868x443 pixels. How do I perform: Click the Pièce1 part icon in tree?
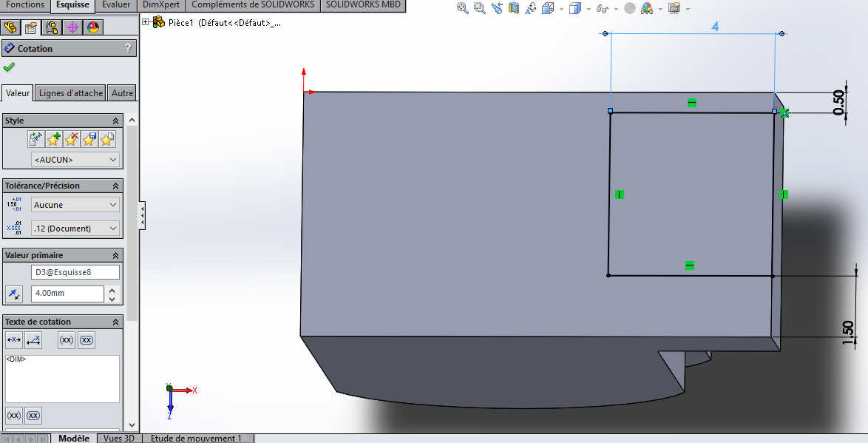(159, 22)
